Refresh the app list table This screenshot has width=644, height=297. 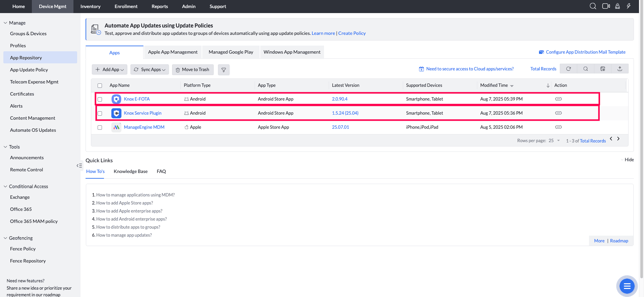coord(569,69)
